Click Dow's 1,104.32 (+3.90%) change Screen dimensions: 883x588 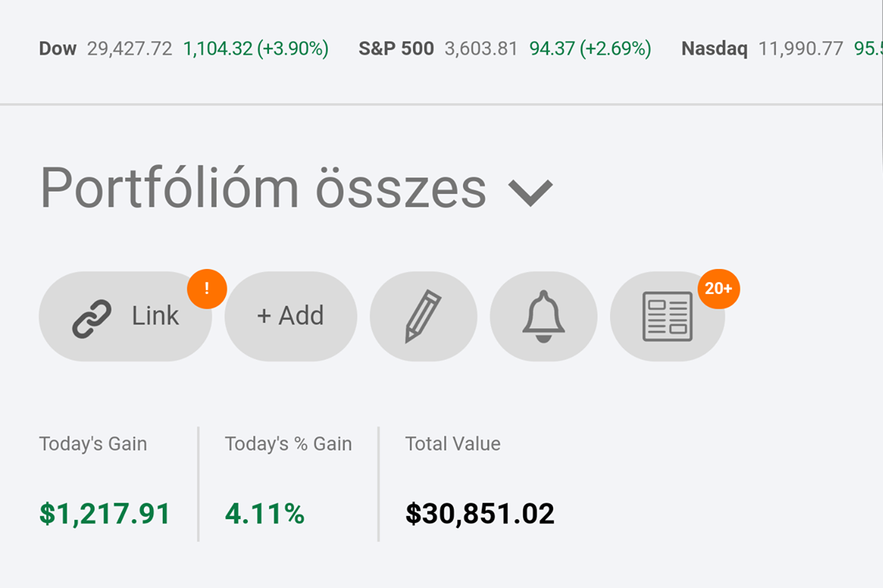pos(256,49)
